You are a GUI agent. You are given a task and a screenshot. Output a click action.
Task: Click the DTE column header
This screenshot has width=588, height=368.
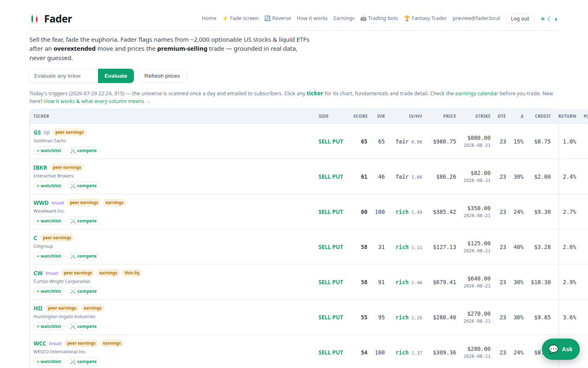(502, 117)
